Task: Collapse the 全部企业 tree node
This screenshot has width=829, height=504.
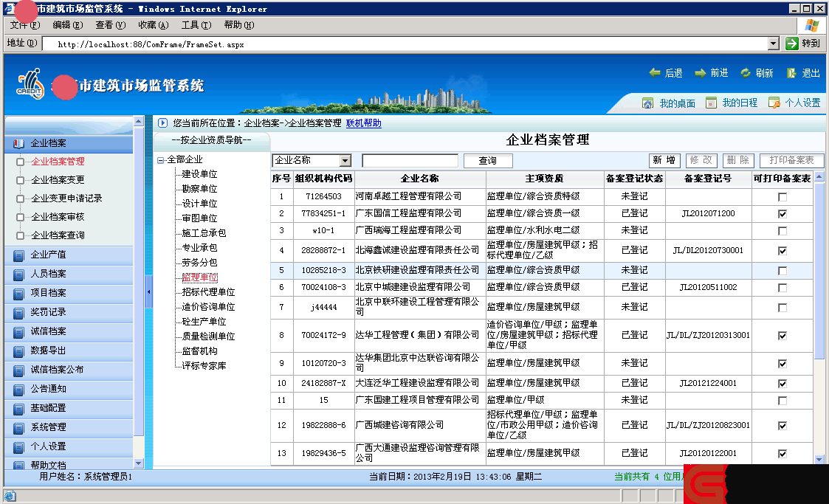Action: tap(160, 160)
